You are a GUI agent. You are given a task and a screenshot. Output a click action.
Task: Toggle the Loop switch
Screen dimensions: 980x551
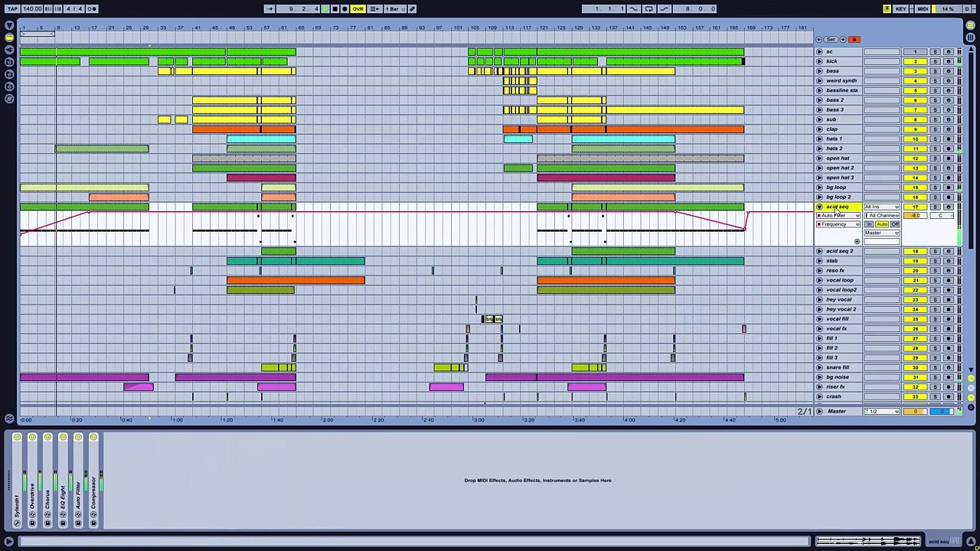point(649,8)
